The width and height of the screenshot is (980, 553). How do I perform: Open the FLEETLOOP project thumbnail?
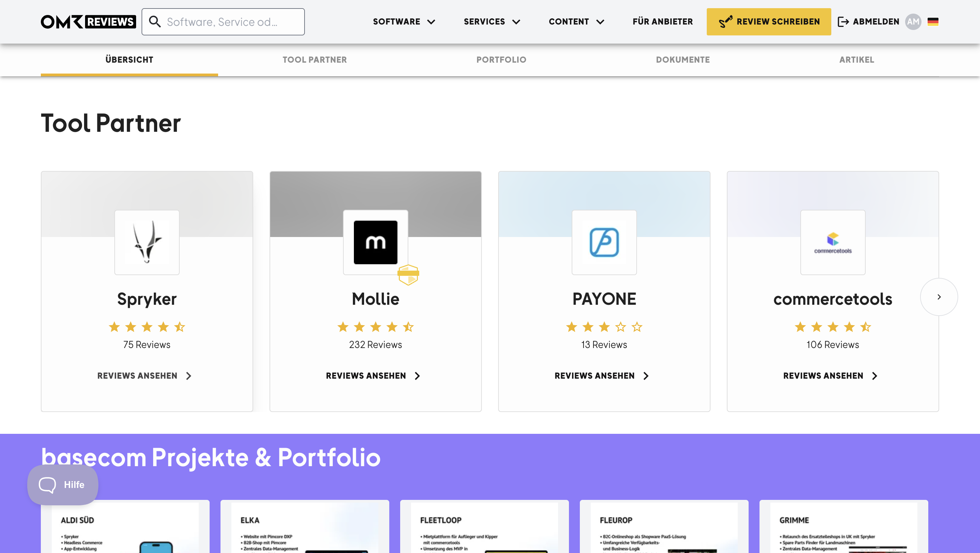pos(484,527)
